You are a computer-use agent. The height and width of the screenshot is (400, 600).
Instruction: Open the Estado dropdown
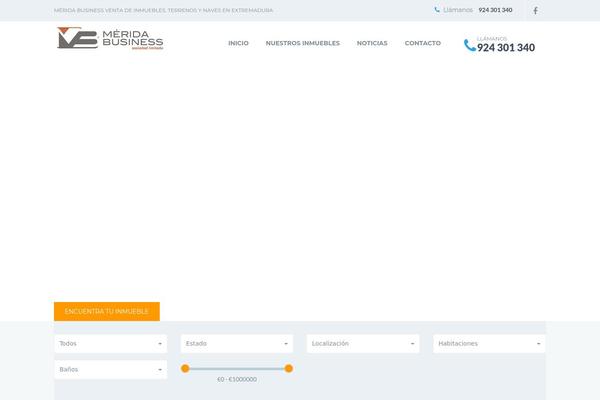[237, 344]
